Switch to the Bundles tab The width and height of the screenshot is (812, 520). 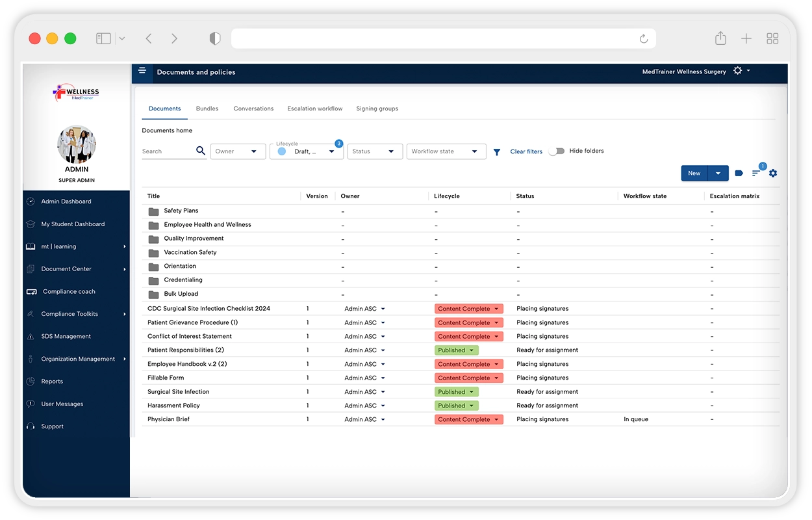point(207,109)
